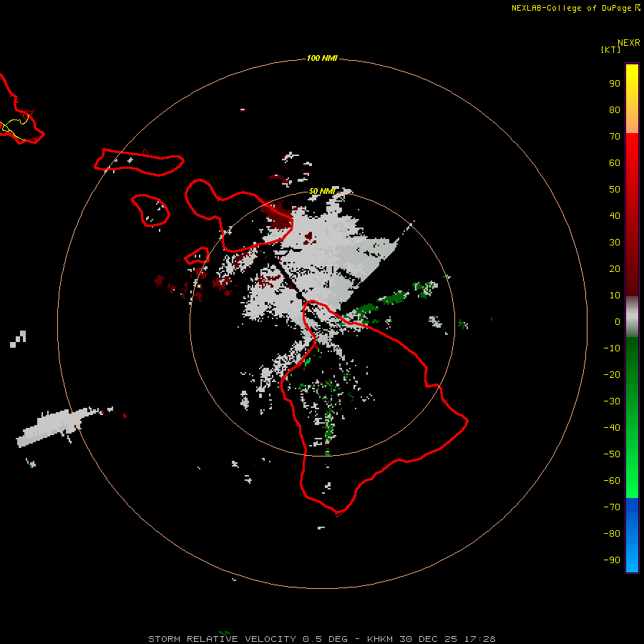Click the 90 value on velocity scale
Image resolution: width=644 pixels, height=644 pixels.
point(615,84)
